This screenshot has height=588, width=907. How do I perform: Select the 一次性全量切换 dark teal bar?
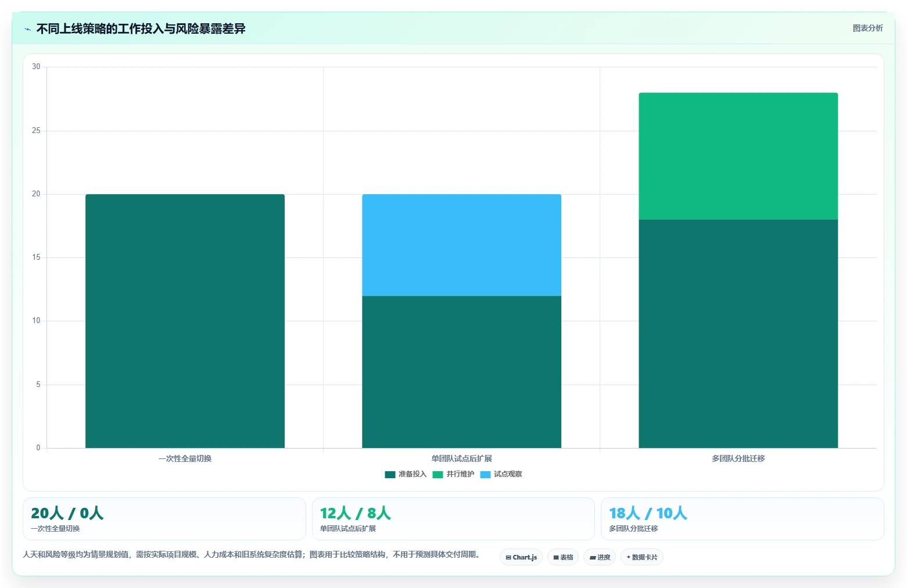[185, 321]
